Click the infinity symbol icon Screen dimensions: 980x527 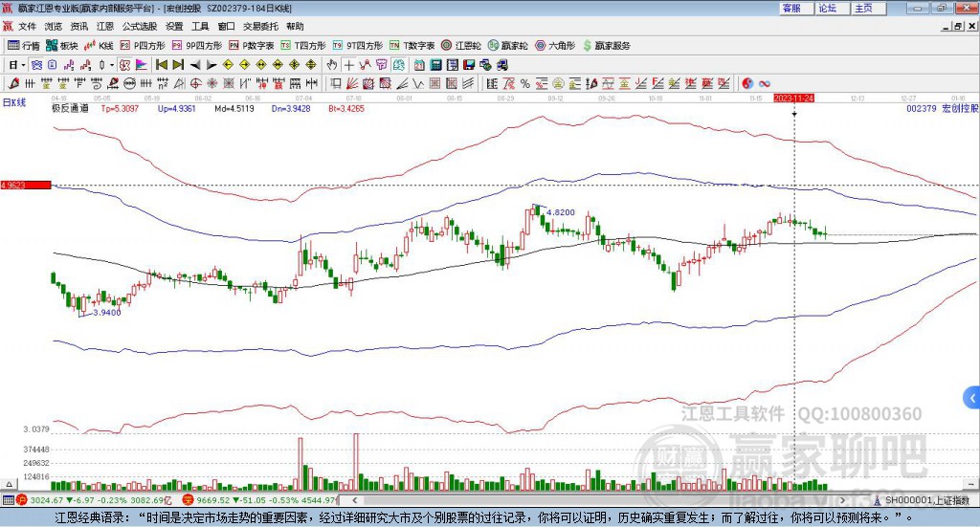tap(765, 83)
